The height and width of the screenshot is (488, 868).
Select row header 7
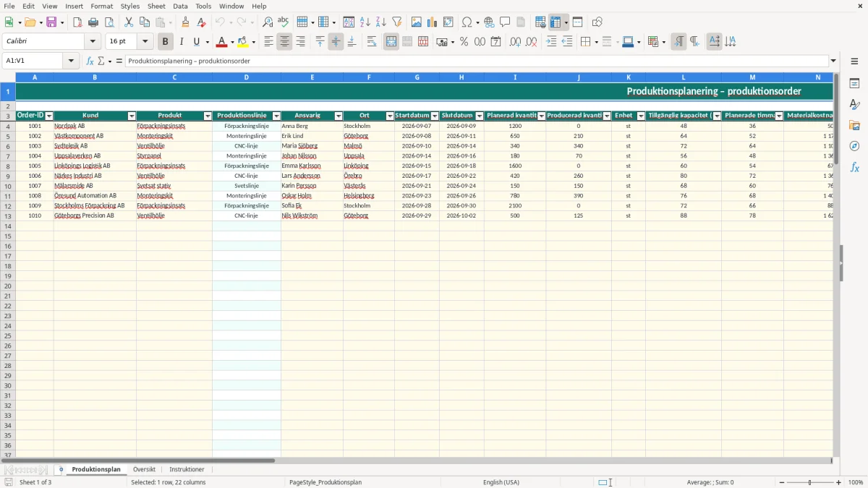[x=7, y=156]
